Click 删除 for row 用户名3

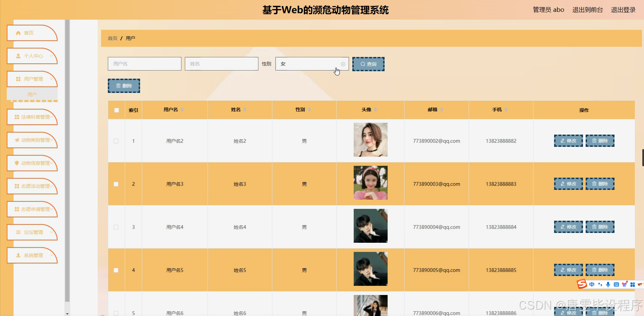[x=600, y=184]
